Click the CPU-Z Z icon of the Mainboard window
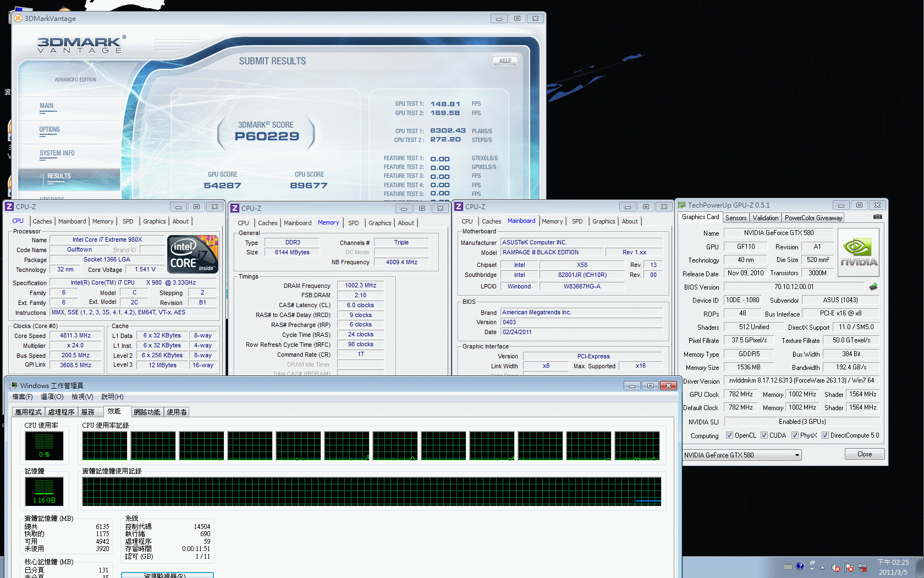This screenshot has height=578, width=924. point(459,206)
